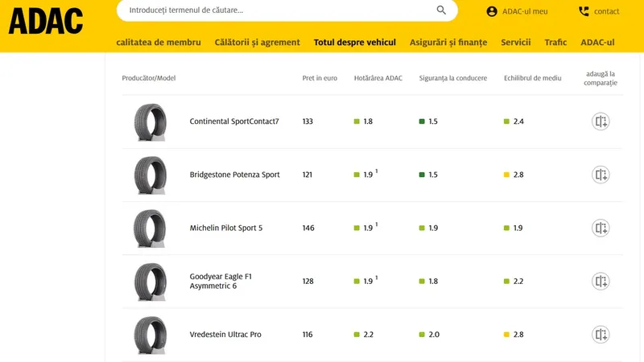Viewport: 644px width, 362px height.
Task: Focus the search term input field
Action: 287,10
